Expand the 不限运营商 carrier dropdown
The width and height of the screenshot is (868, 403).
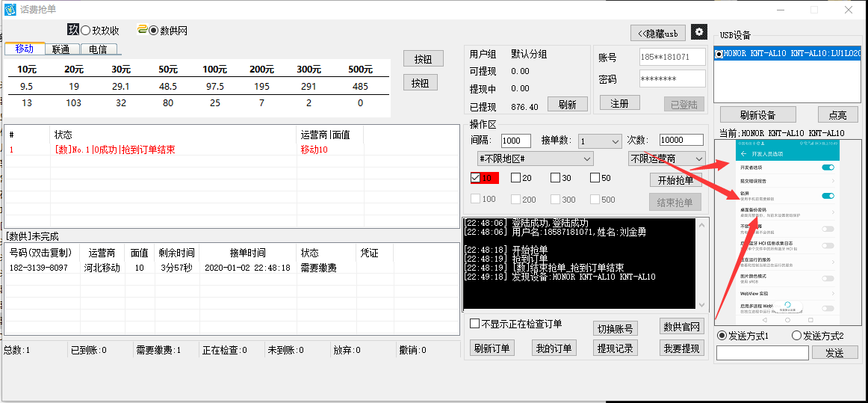tap(666, 159)
